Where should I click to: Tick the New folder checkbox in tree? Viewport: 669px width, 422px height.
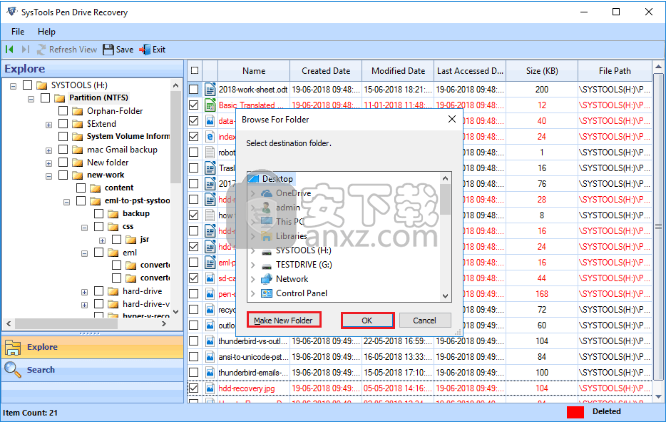pos(63,163)
